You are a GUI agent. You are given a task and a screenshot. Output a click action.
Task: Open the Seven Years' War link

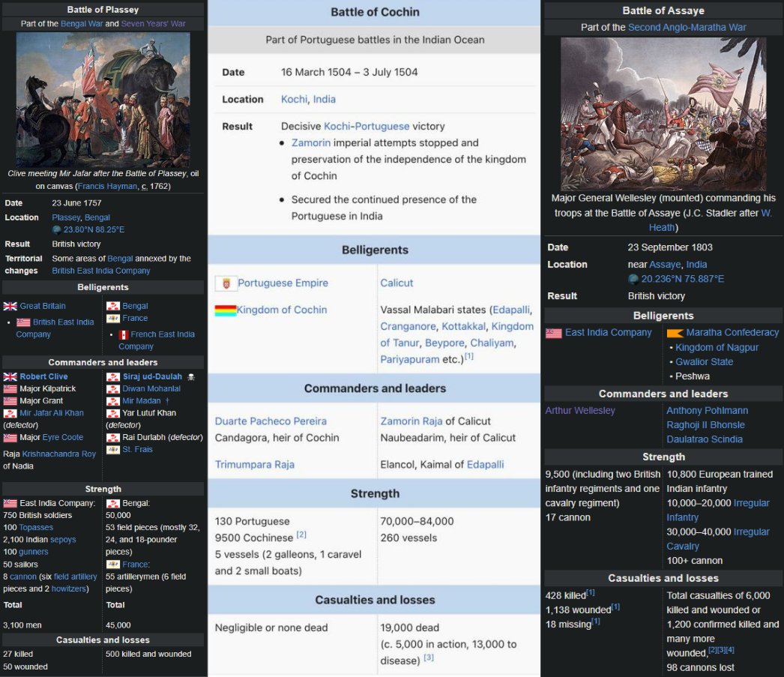[x=153, y=23]
